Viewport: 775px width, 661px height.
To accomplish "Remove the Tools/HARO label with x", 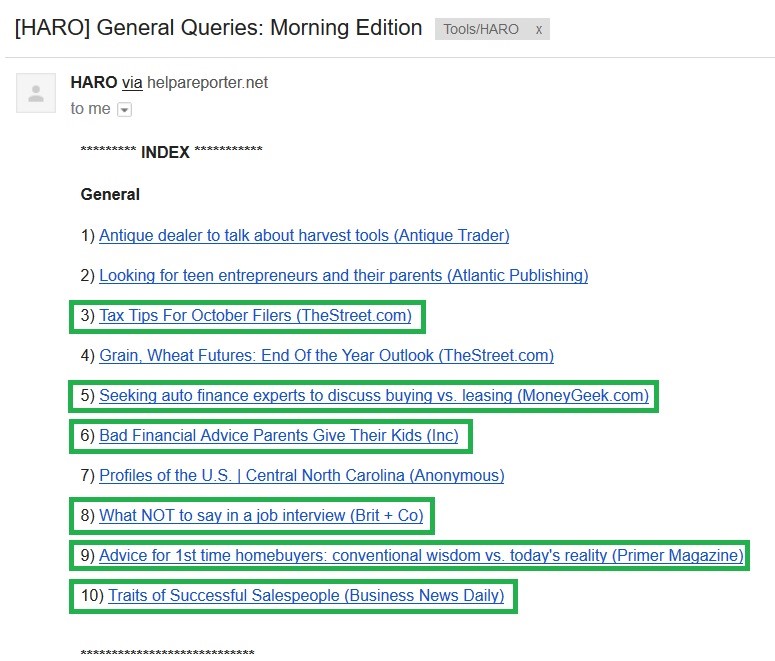I will click(539, 30).
